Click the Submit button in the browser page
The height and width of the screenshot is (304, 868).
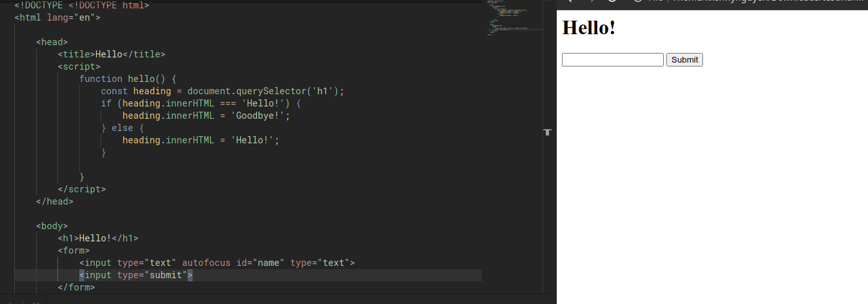(684, 59)
